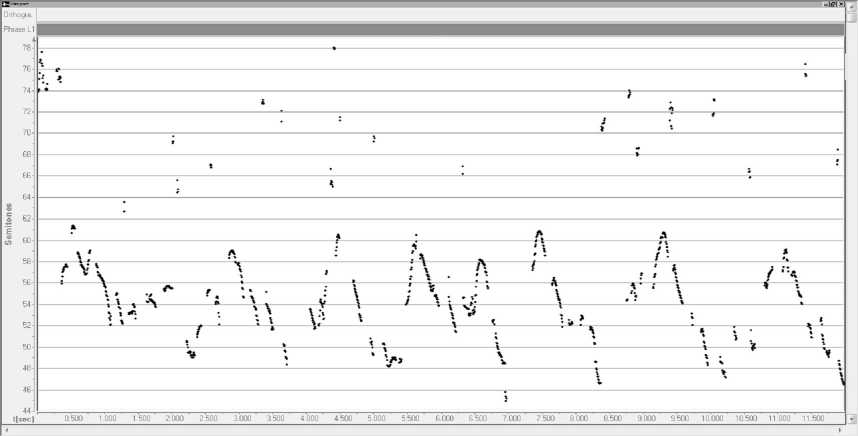Click the Semitones axis label
Screen dimensions: 858x436
8,224
